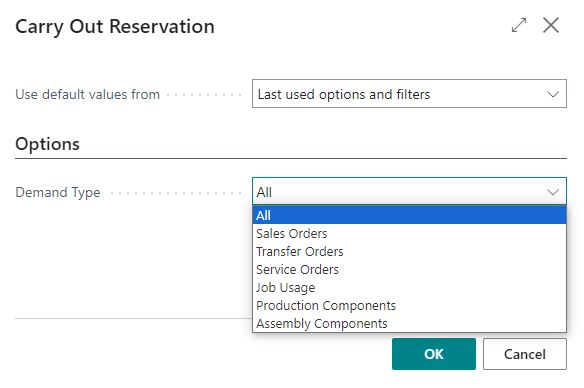Image resolution: width=584 pixels, height=388 pixels.
Task: Expand the dialog to full screen
Action: click(519, 25)
